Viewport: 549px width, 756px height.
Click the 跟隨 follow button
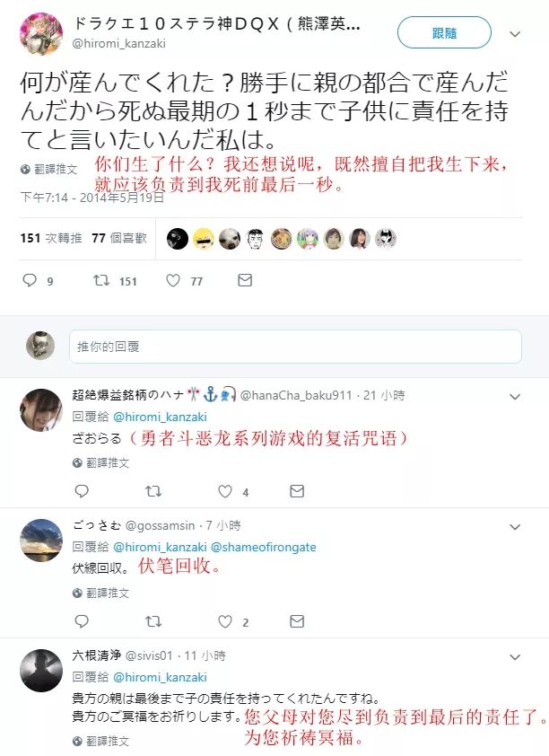[x=444, y=33]
